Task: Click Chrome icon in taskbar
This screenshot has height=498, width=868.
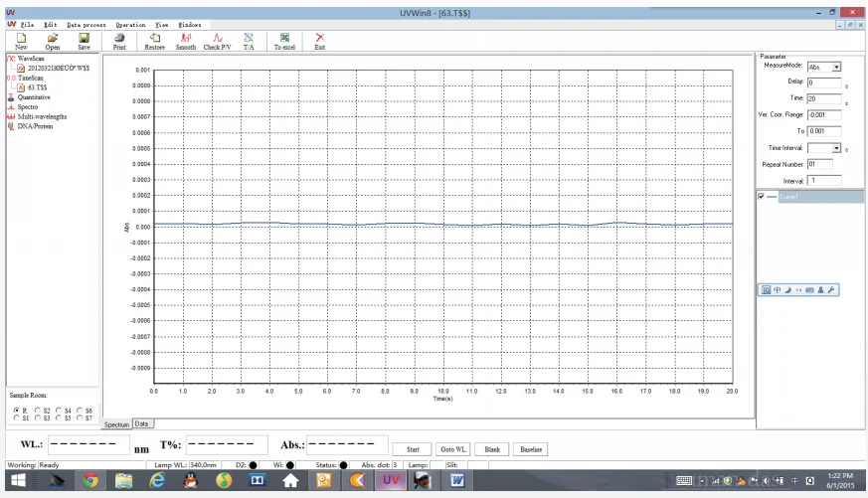Action: click(x=90, y=480)
